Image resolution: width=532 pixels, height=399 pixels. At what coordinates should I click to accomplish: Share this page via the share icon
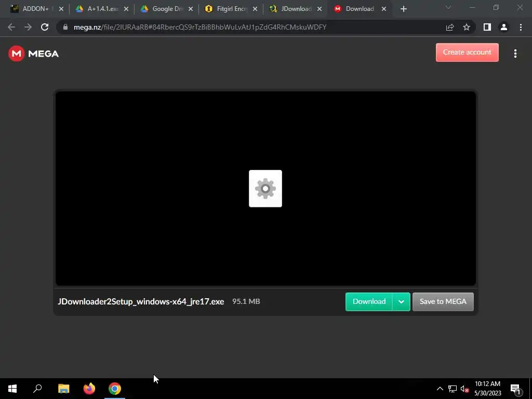[x=450, y=27]
